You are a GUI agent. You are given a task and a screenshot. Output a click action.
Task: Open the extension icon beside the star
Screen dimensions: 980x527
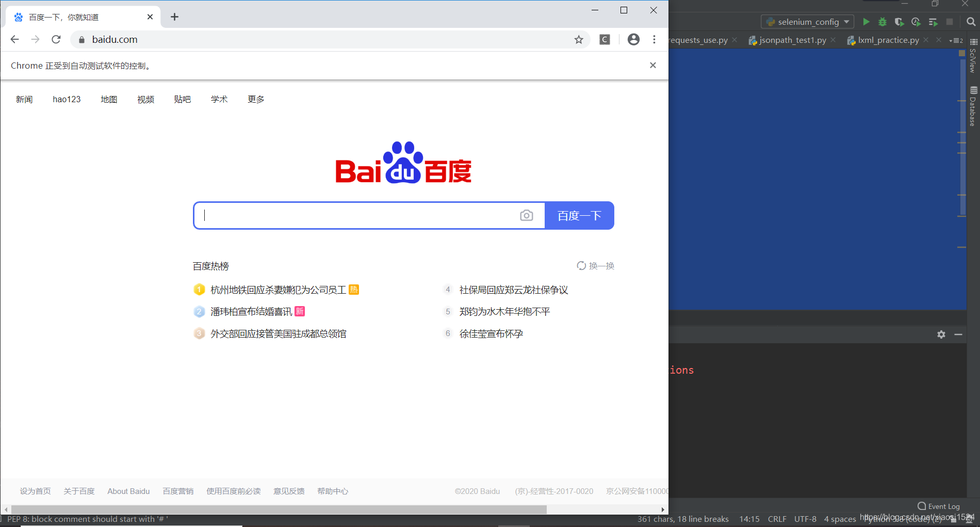(x=605, y=39)
